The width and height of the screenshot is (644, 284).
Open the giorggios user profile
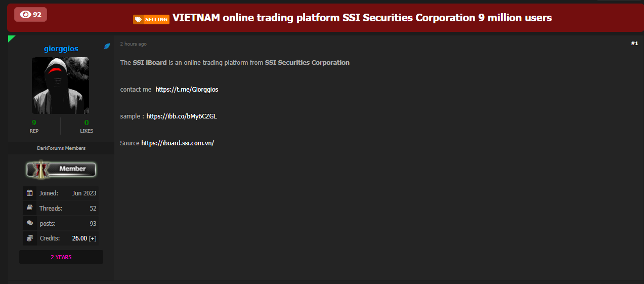click(61, 49)
